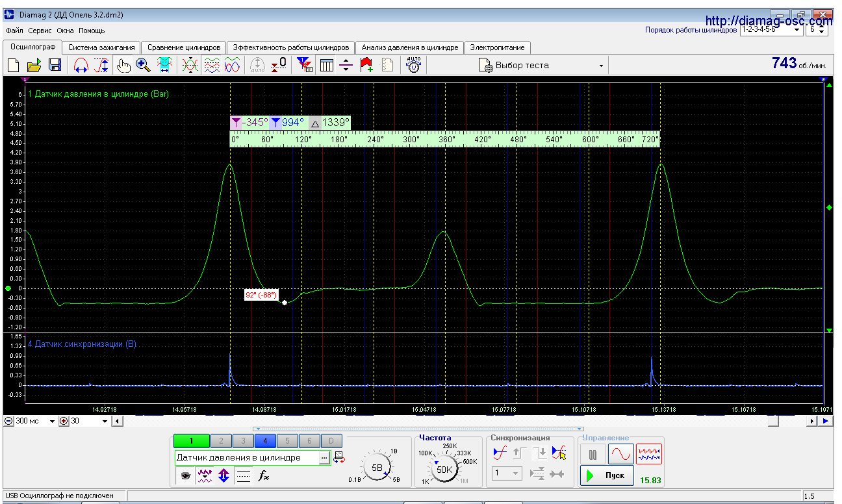842x504 pixels.
Task: Add a marker with the red flag icon
Action: [x=367, y=65]
